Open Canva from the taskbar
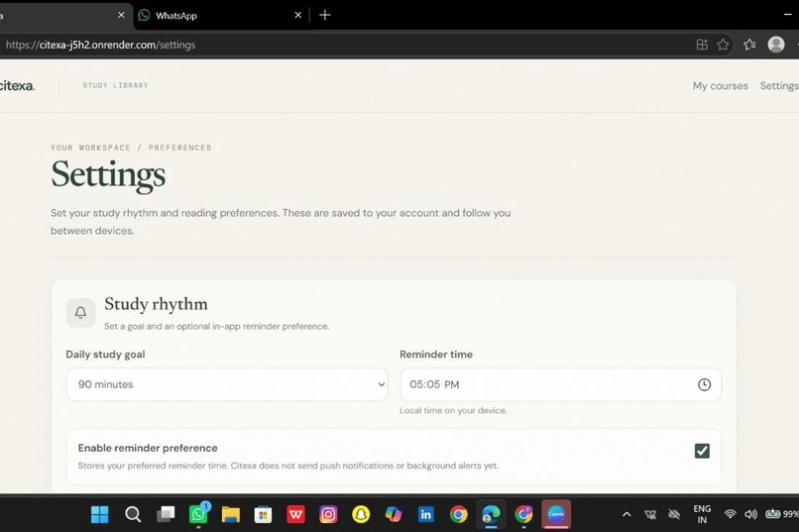Screen dimensions: 799x532 point(556,514)
